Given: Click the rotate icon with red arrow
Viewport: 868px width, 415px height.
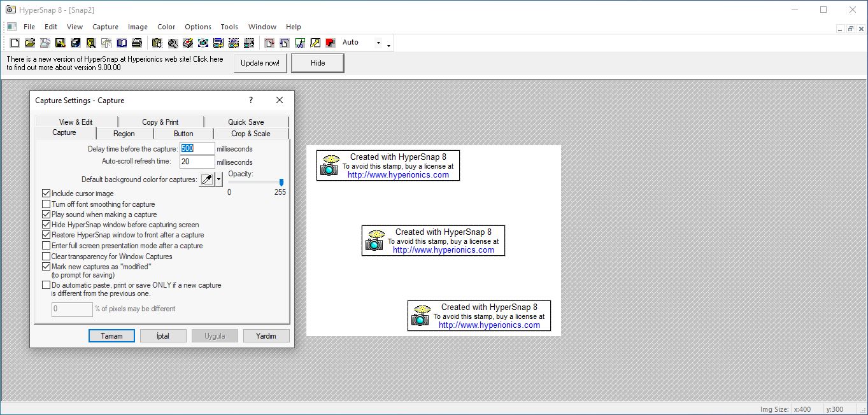Looking at the screenshot, I should pyautogui.click(x=269, y=43).
